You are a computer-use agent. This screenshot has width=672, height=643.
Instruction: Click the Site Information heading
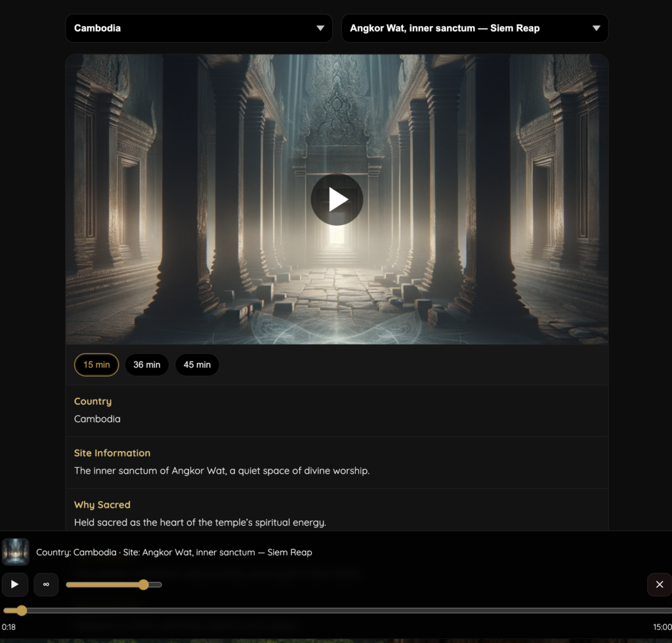tap(112, 453)
